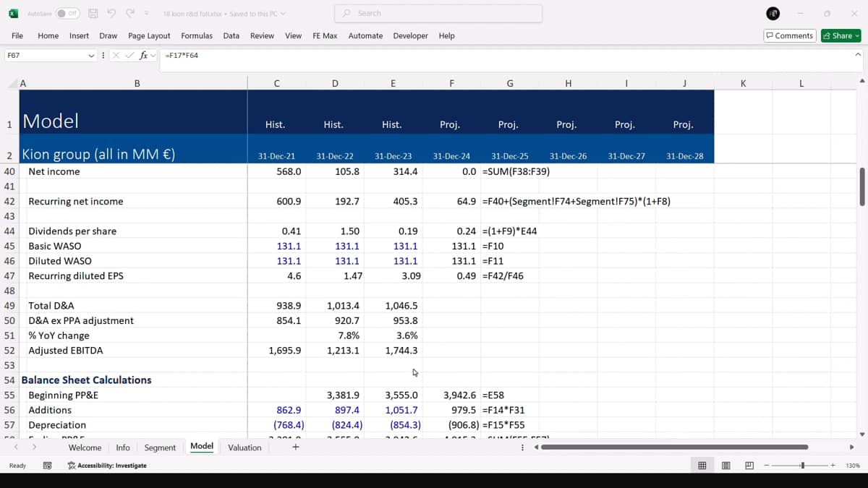Viewport: 868px width, 488px height.
Task: Select row 42 header
Action: 9,202
